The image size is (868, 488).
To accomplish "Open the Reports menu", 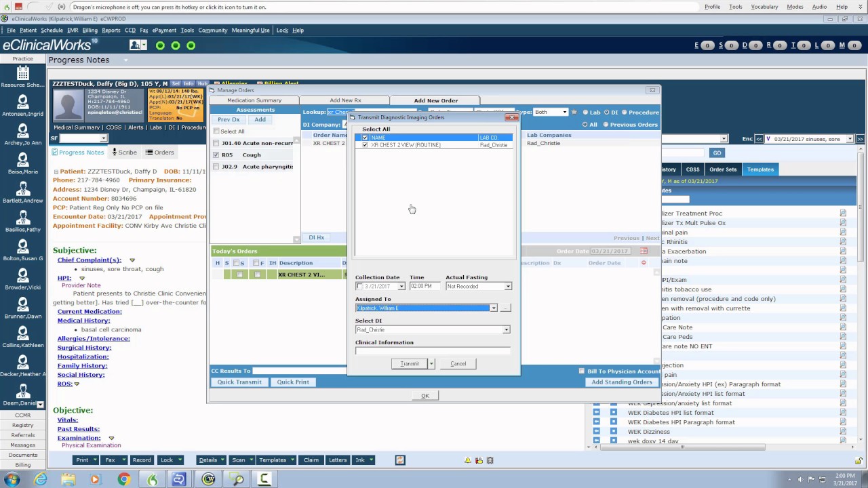I will [x=111, y=30].
